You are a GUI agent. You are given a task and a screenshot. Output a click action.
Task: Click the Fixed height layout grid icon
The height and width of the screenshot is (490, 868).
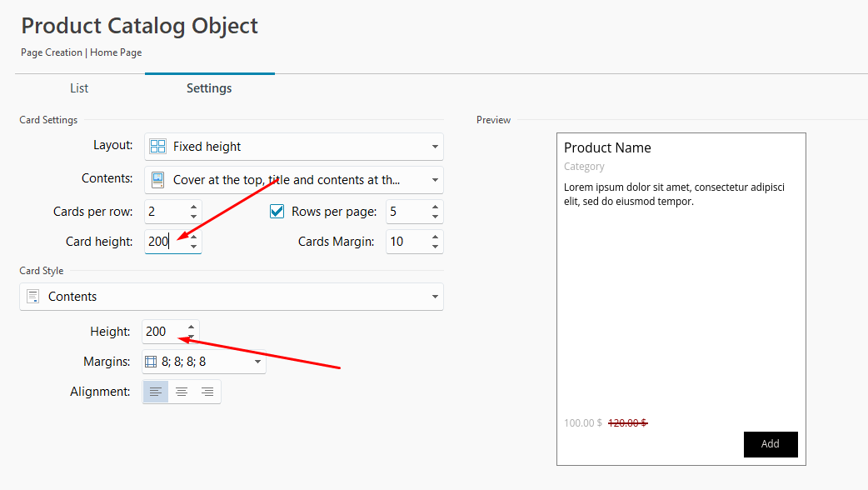[x=157, y=146]
